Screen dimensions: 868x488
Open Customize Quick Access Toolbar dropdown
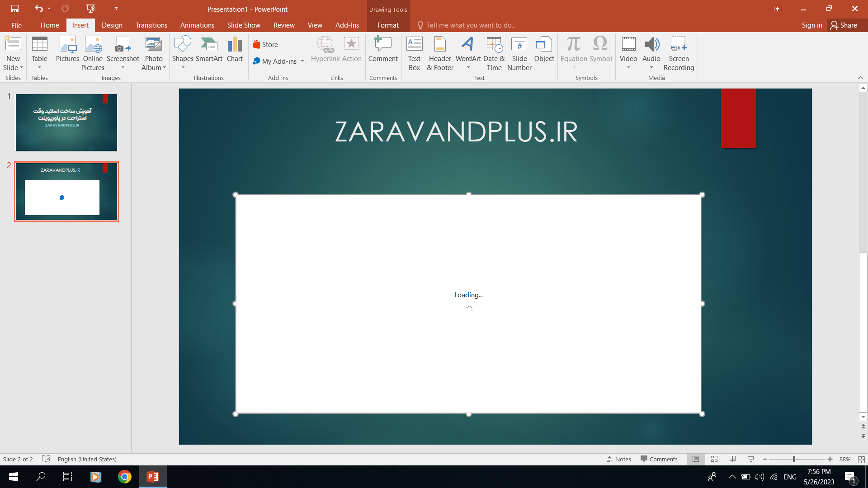click(x=116, y=9)
